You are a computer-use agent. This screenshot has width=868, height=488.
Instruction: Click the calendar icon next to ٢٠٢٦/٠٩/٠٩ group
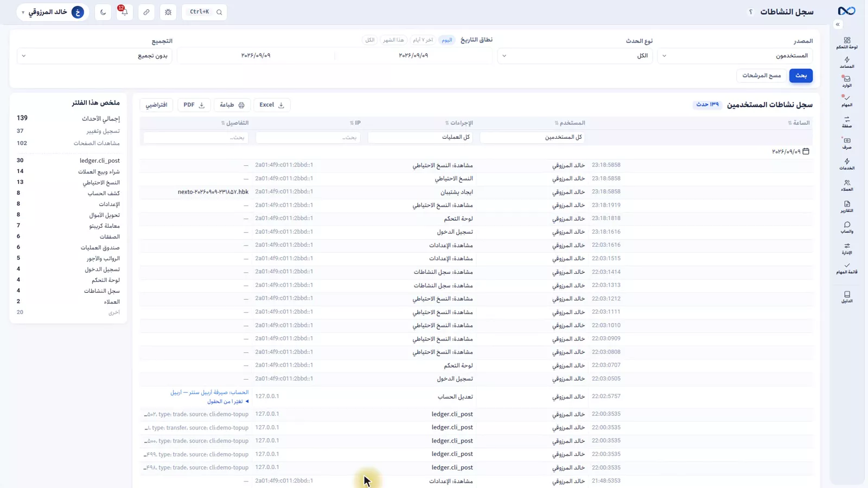tap(806, 151)
